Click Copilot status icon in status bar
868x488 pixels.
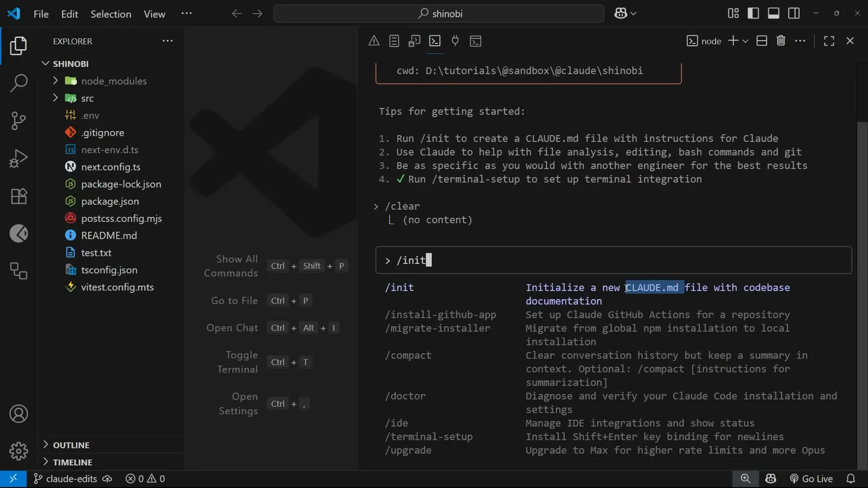tap(771, 479)
